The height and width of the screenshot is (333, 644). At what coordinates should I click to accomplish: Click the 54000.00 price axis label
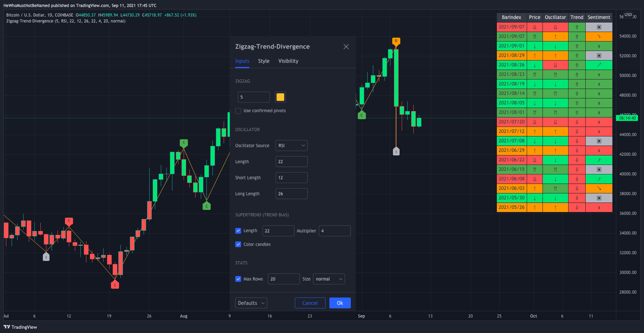[x=628, y=36]
